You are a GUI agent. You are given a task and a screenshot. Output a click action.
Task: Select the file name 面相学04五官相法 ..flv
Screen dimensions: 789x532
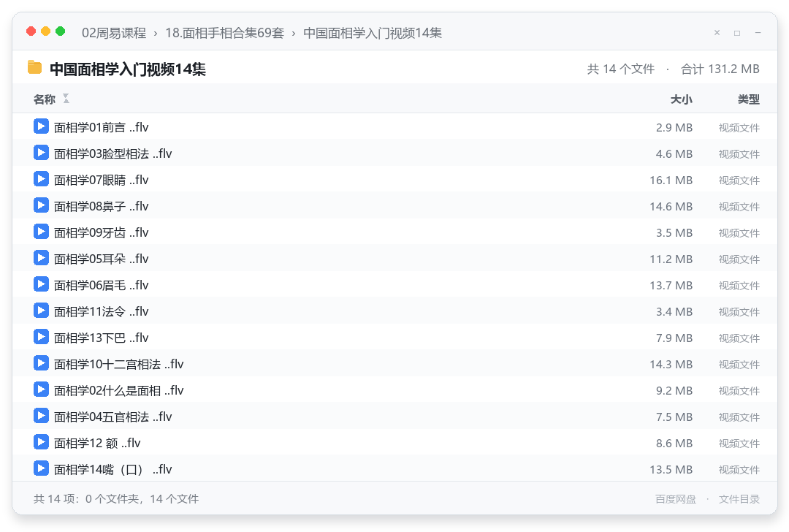113,417
